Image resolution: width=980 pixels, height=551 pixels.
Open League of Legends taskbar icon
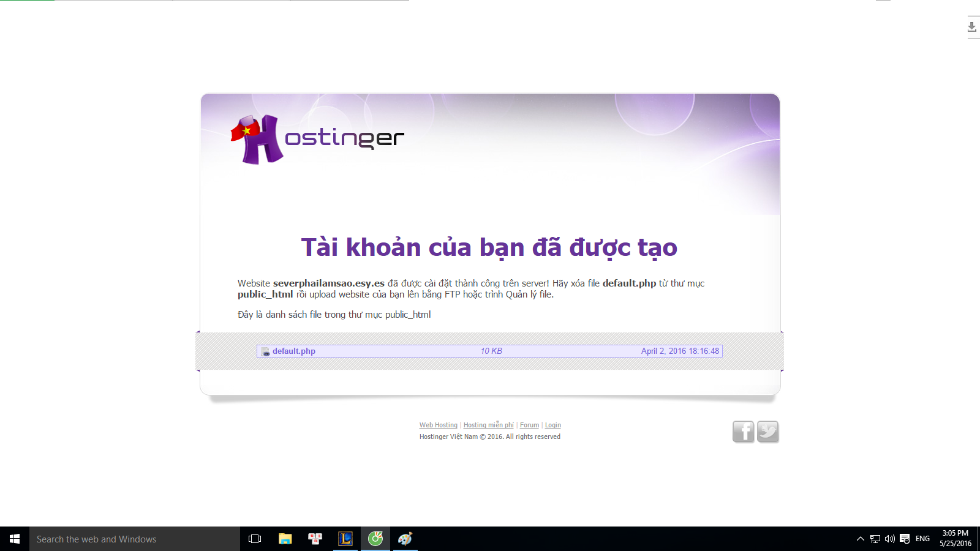[345, 539]
